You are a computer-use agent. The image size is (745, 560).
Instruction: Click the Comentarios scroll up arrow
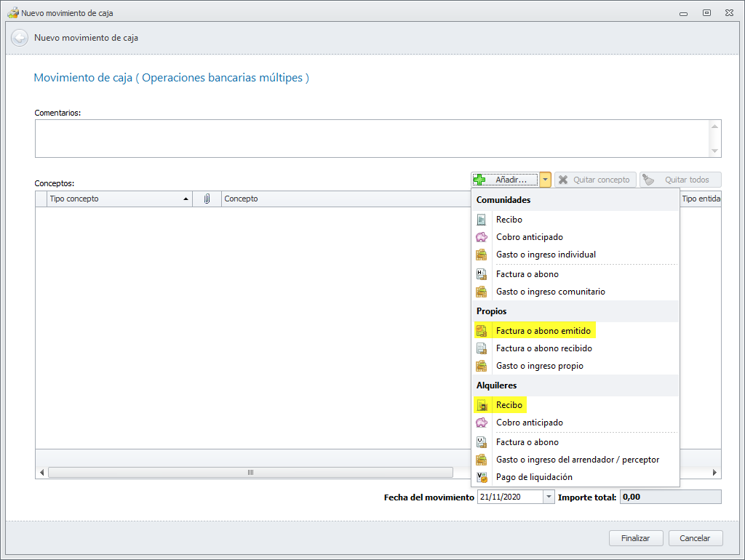714,127
